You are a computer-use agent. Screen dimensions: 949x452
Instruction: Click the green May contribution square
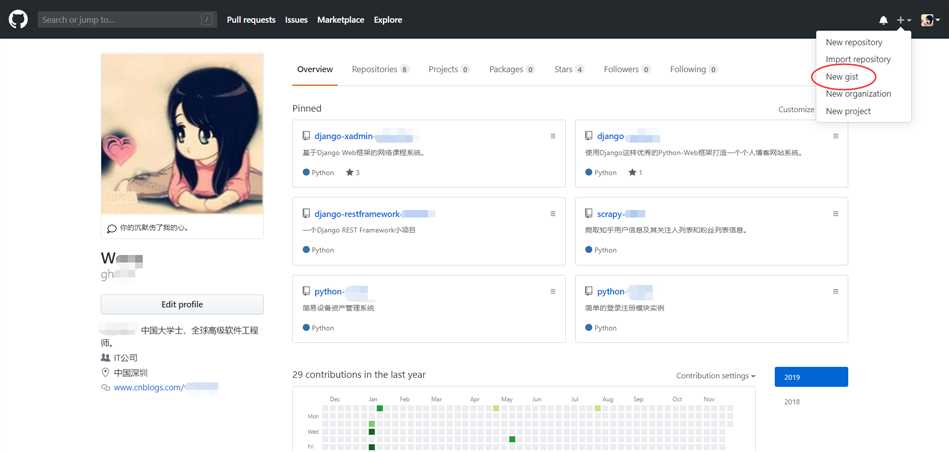(512, 439)
